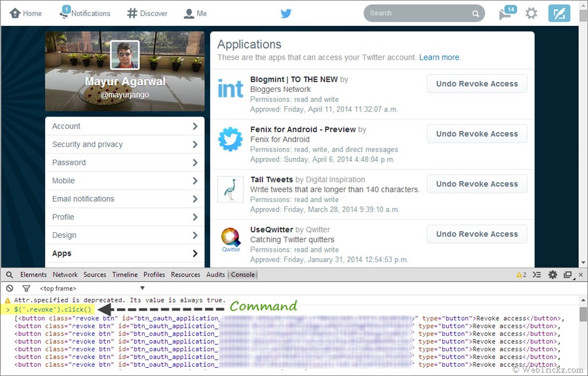Click the UseQwitter app logo
The image size is (588, 376).
(231, 240)
